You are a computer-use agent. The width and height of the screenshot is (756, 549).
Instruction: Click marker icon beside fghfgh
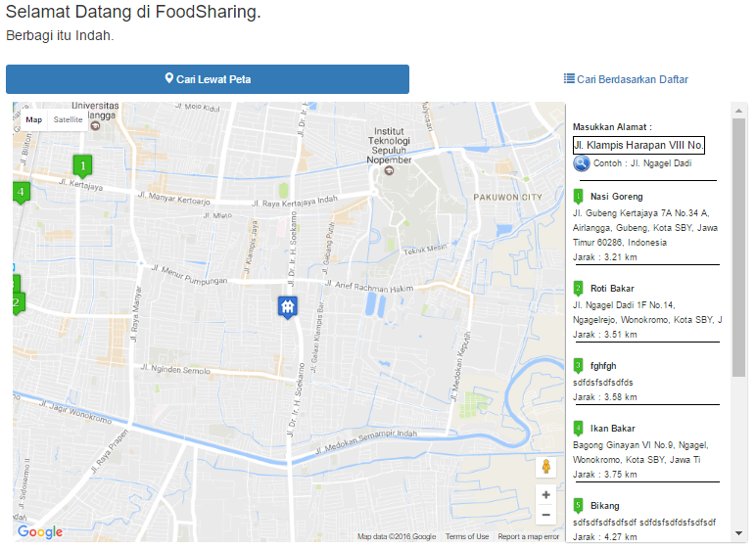click(x=578, y=366)
